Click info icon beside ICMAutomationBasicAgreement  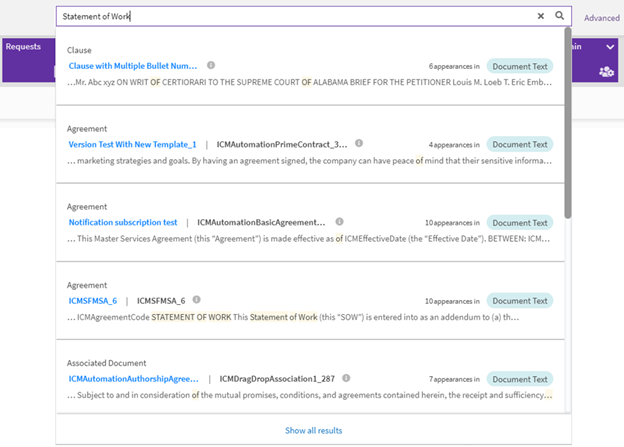[339, 222]
